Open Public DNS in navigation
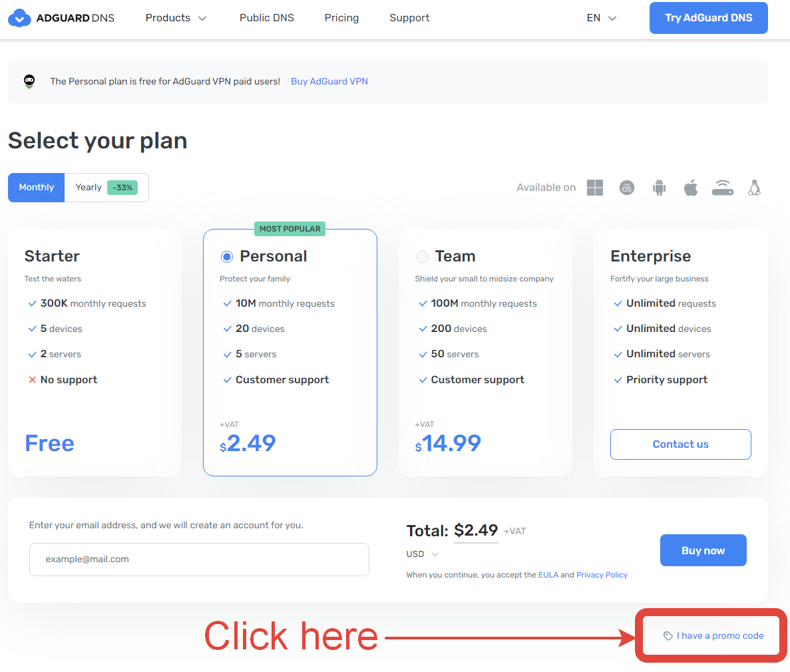This screenshot has height=672, width=790. point(266,18)
